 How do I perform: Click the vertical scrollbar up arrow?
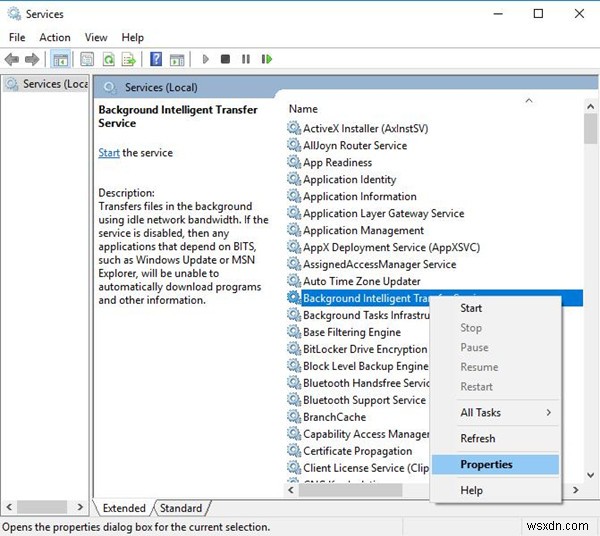590,106
